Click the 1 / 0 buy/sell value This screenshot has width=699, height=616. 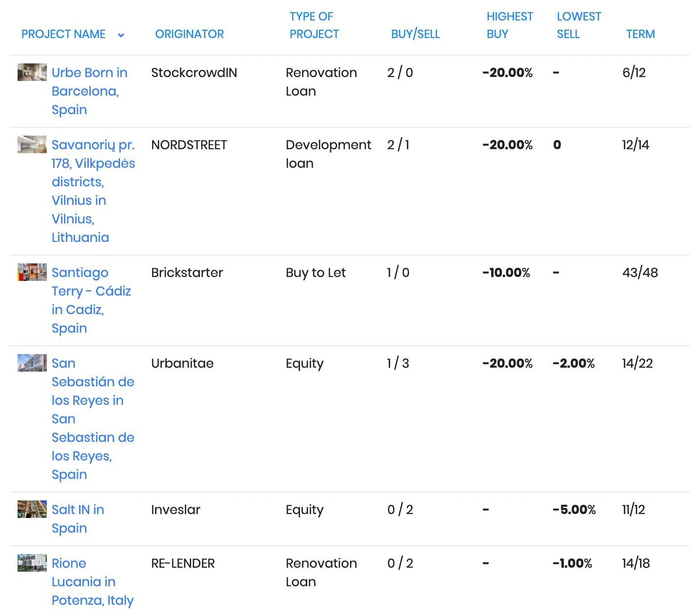coord(398,273)
